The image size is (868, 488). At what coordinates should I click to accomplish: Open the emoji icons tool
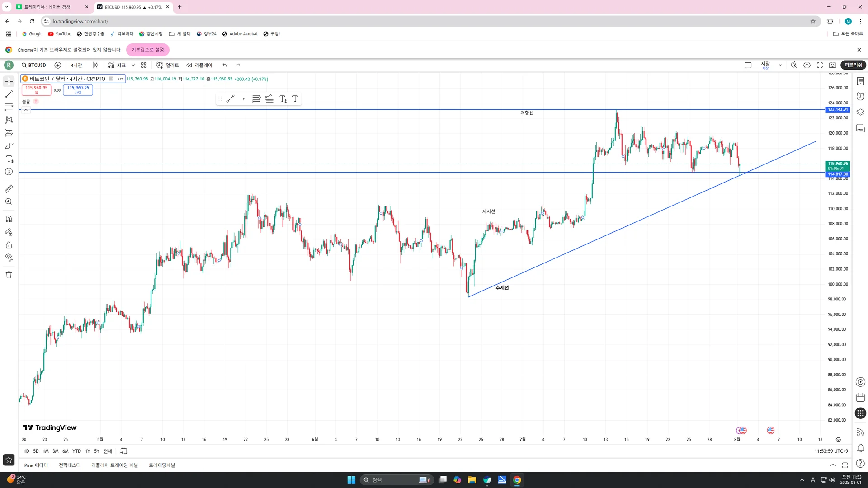(x=9, y=172)
